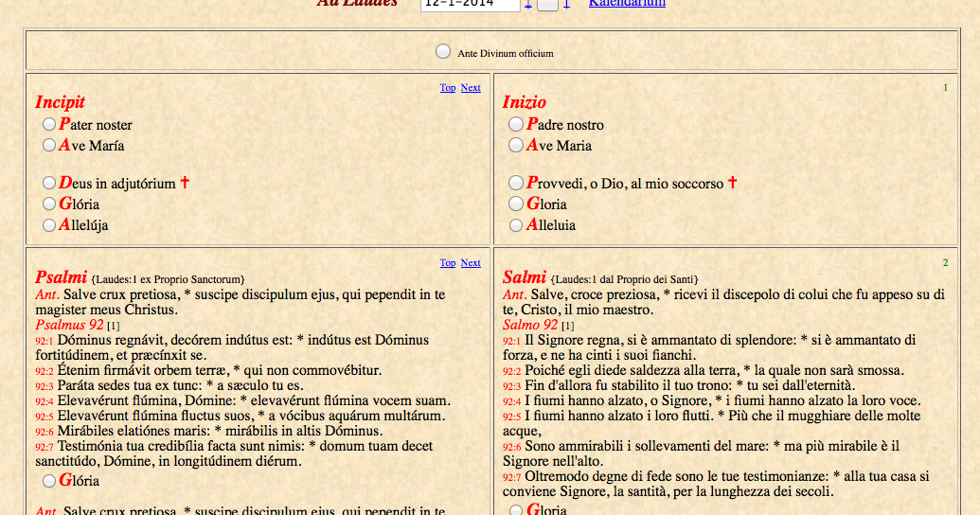Click the up arrow link before Kalendarium
Screen dimensions: 980x515
pos(566,4)
